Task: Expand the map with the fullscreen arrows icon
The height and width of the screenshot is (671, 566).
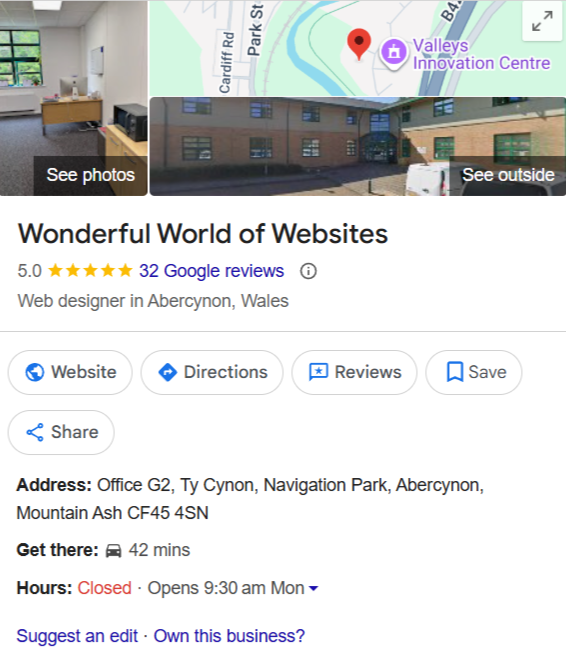Action: click(x=542, y=21)
